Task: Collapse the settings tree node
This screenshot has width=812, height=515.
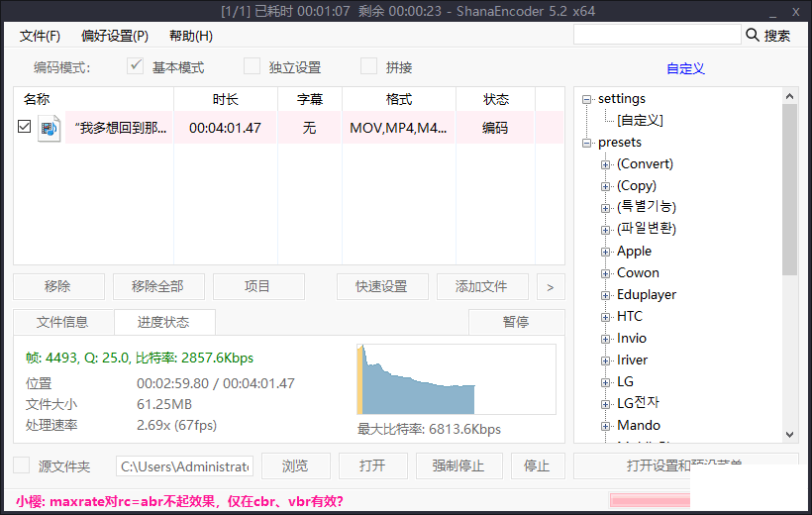Action: pyautogui.click(x=587, y=99)
